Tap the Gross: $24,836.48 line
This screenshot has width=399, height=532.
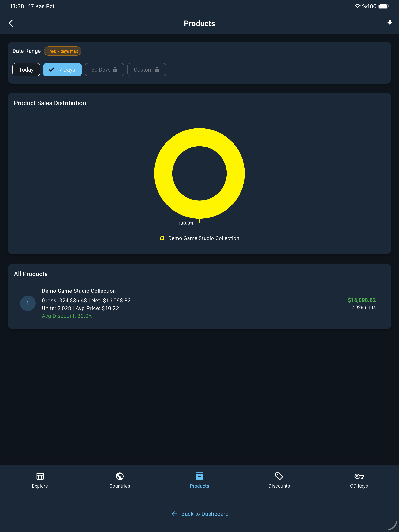coord(86,300)
